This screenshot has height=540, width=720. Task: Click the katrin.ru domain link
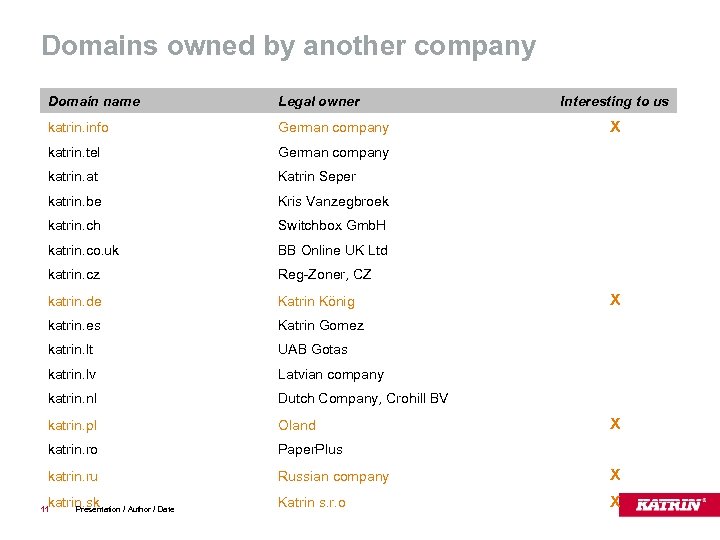pos(72,476)
